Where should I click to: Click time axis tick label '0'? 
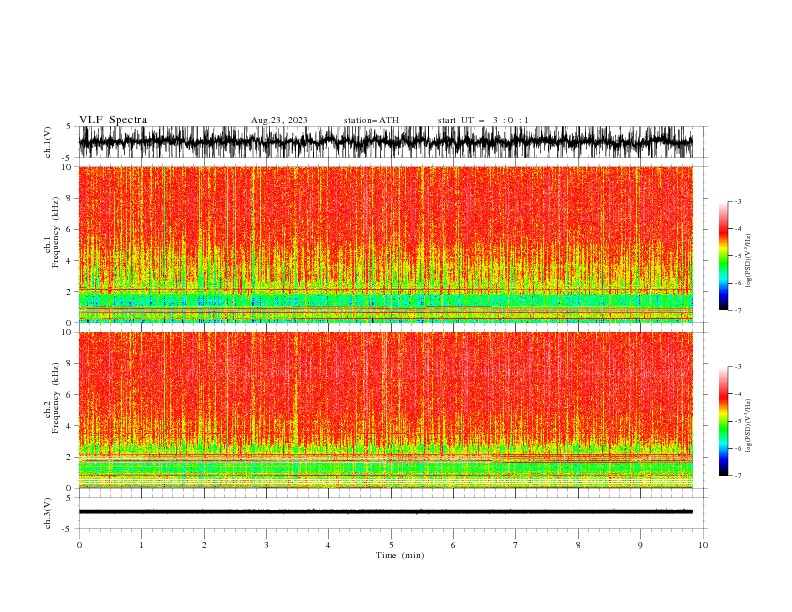tap(79, 545)
